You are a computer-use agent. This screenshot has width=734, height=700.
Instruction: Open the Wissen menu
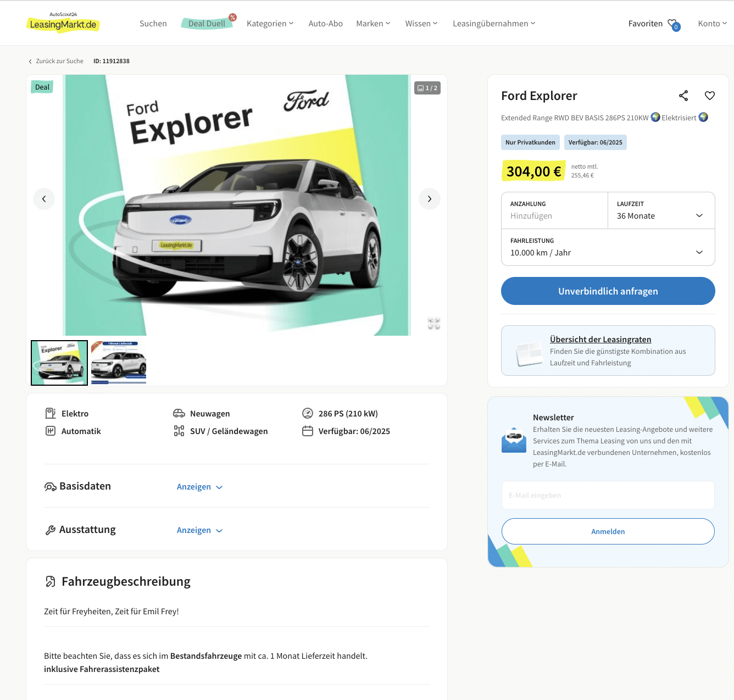[421, 24]
